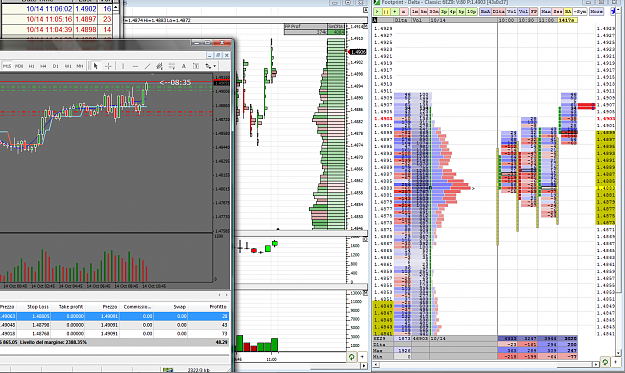Click the scroll up arrow in time and sales list
625x373 pixels.
point(116,7)
